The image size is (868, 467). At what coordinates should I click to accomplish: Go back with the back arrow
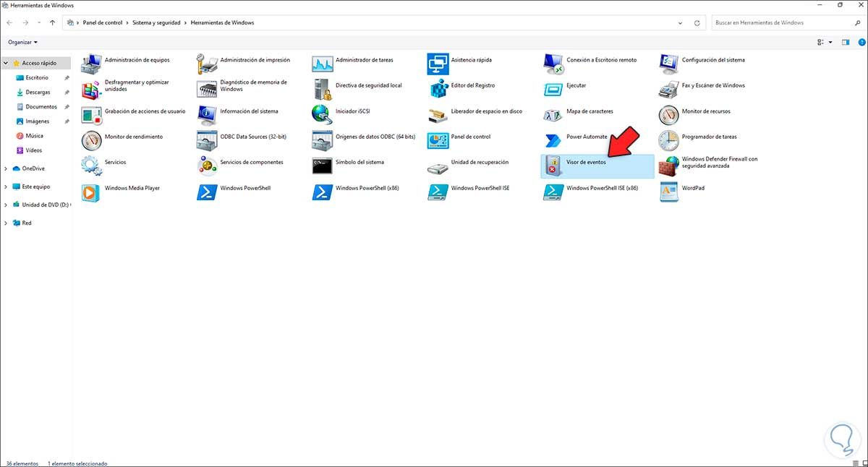pos(9,23)
